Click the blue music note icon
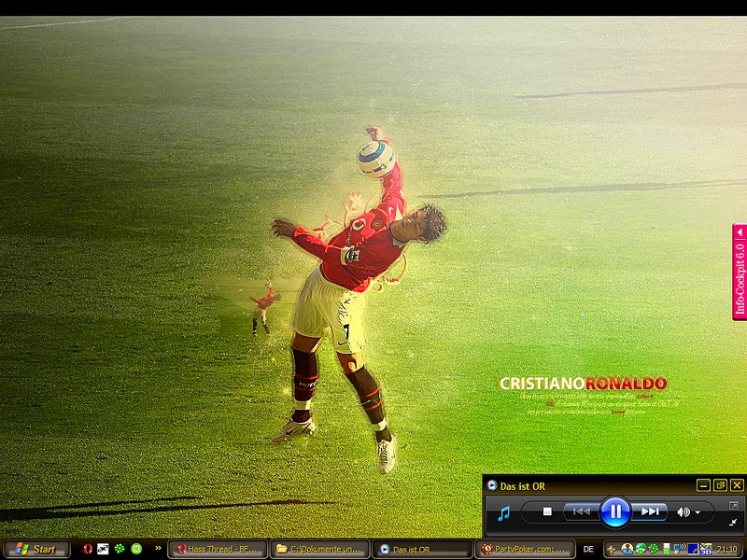 503,513
